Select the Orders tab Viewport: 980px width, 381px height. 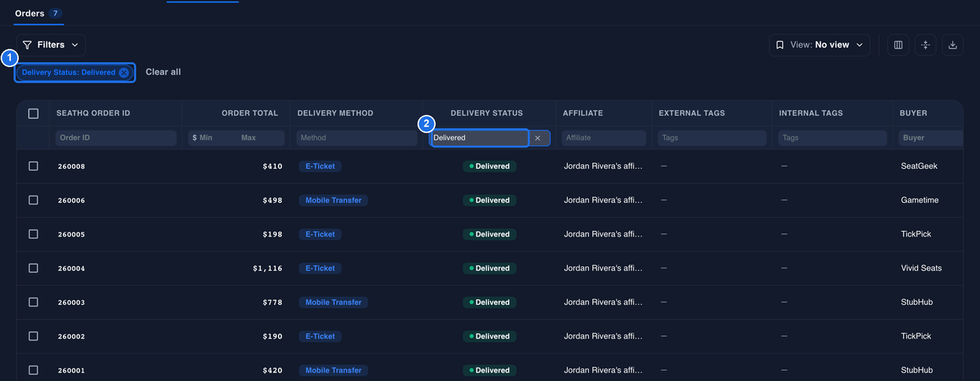point(38,13)
